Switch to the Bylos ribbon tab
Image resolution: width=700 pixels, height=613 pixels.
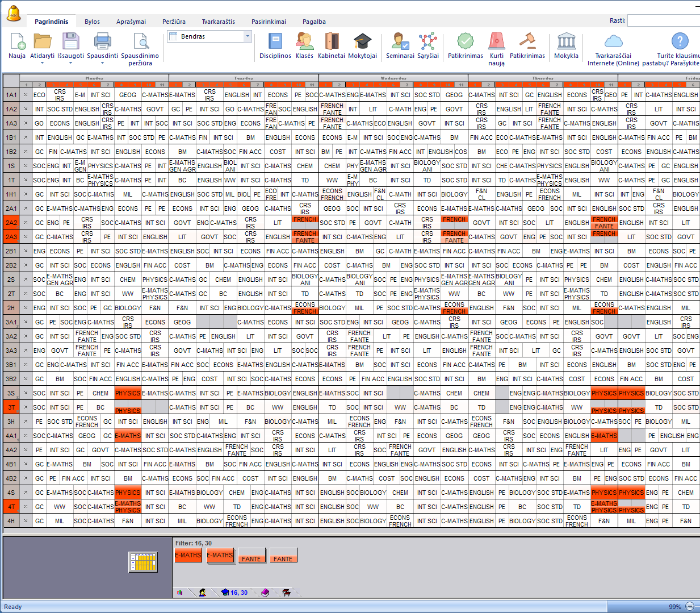[92, 22]
